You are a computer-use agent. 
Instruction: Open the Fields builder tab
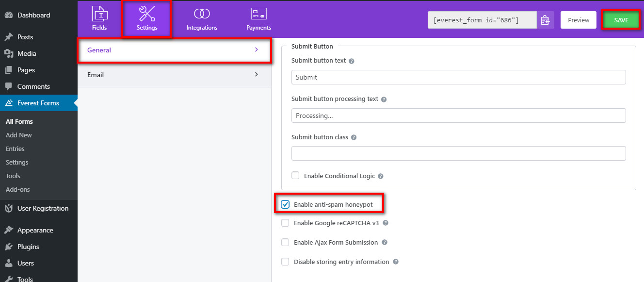point(99,19)
